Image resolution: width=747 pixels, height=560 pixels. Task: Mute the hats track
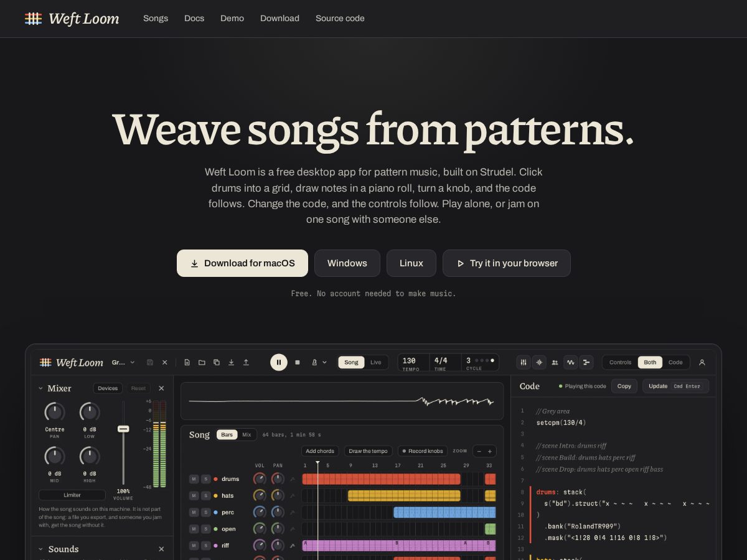(x=194, y=495)
